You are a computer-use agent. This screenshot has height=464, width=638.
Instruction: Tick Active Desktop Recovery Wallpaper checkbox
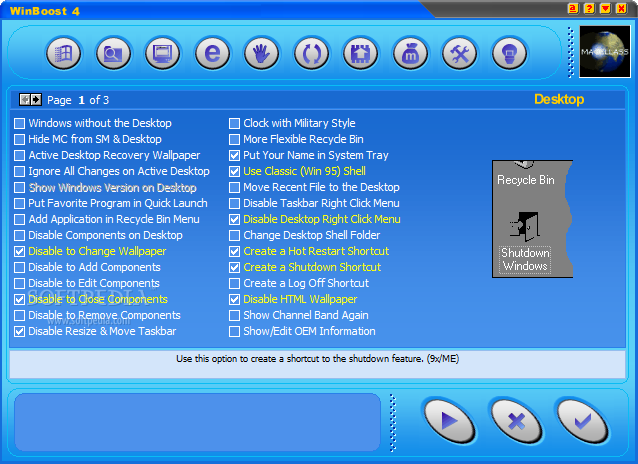tap(20, 155)
